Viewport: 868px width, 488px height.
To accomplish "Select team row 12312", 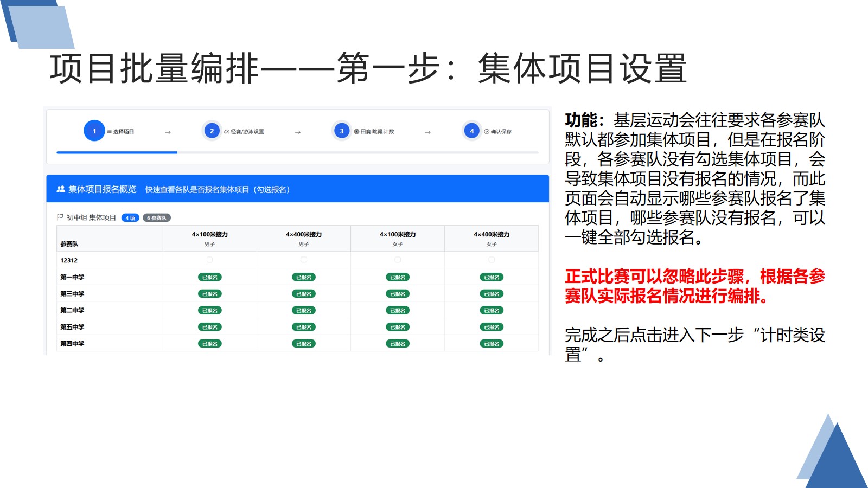I will 297,260.
